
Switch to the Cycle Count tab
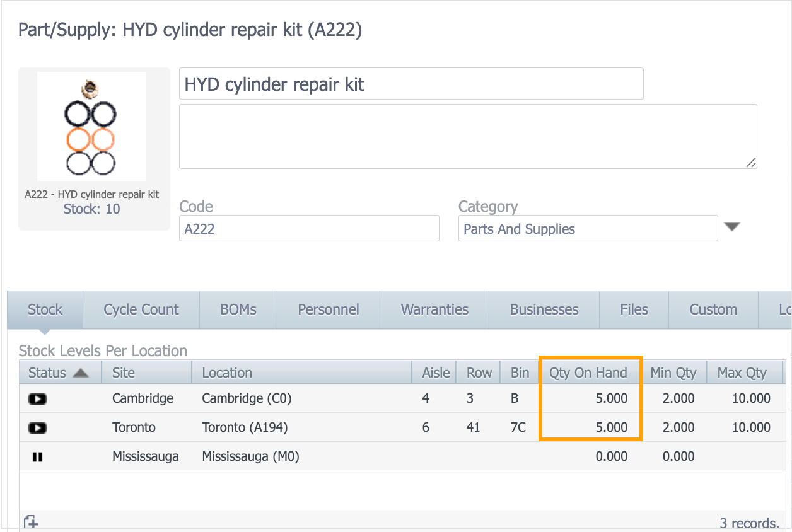click(141, 309)
